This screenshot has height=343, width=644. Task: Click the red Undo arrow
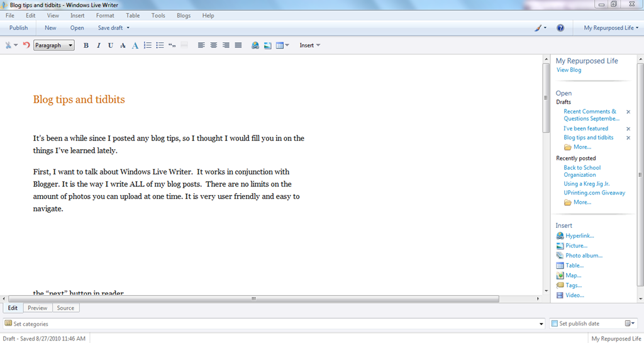pyautogui.click(x=26, y=45)
